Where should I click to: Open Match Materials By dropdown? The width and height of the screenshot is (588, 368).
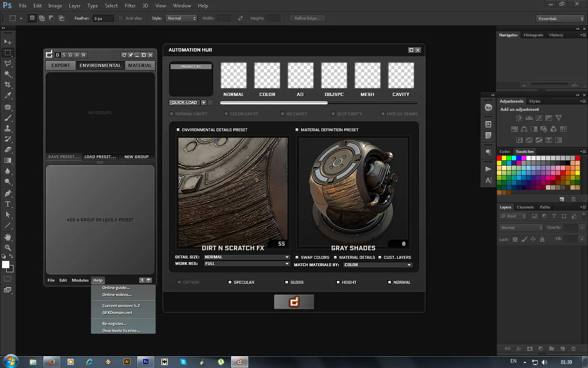[377, 265]
